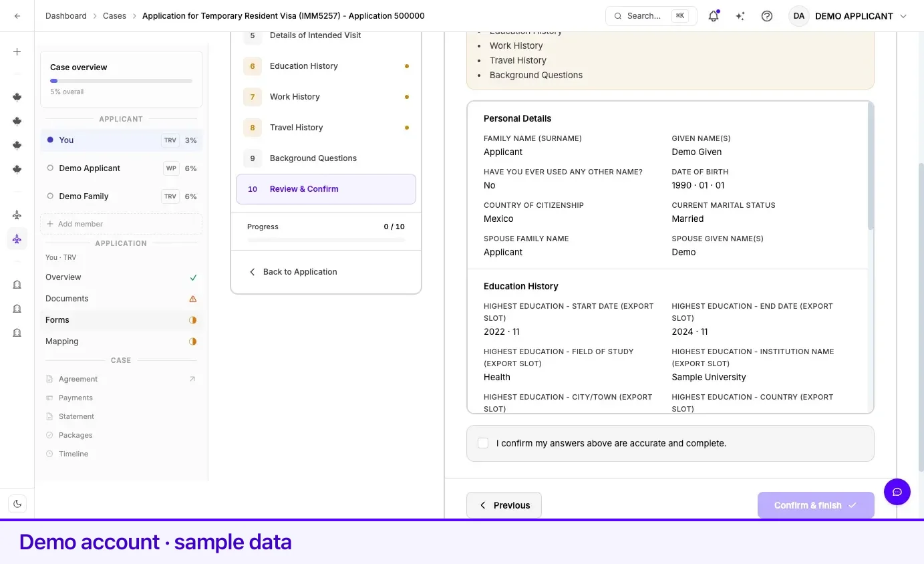Click Add member
924x564 pixels.
(121, 224)
